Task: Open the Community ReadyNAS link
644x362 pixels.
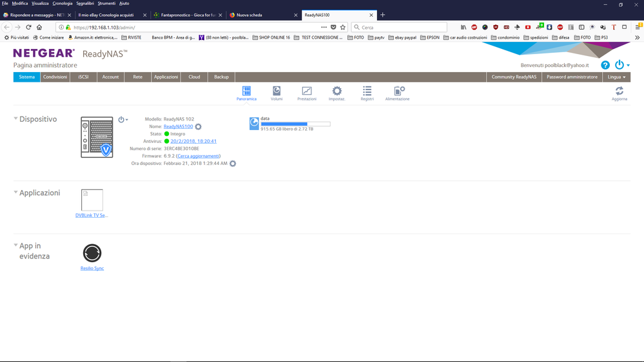Action: point(514,77)
